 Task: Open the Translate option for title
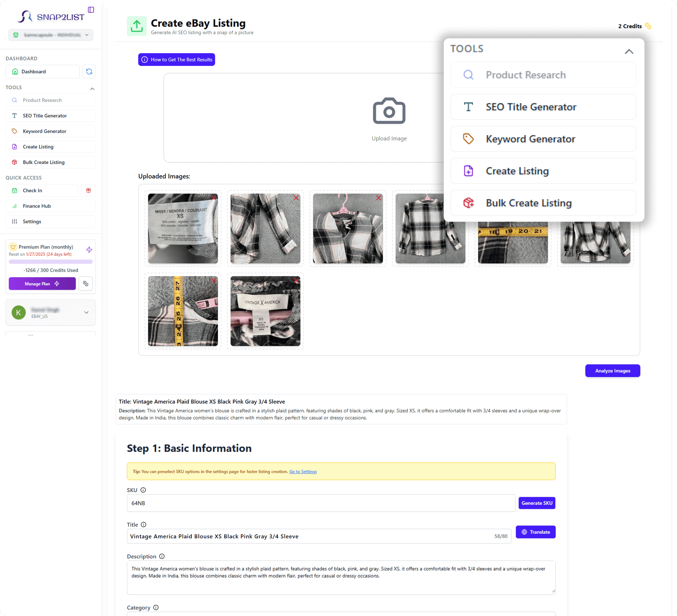pyautogui.click(x=535, y=532)
